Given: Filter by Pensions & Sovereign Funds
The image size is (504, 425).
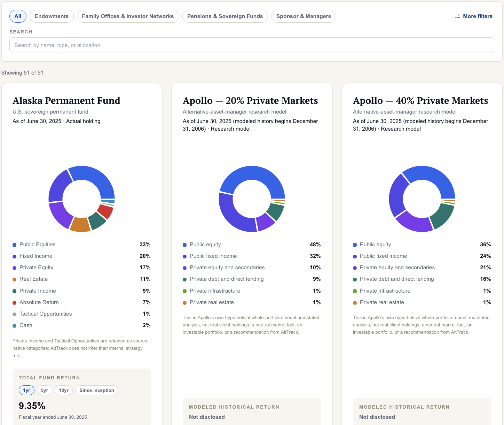Looking at the screenshot, I should point(225,16).
